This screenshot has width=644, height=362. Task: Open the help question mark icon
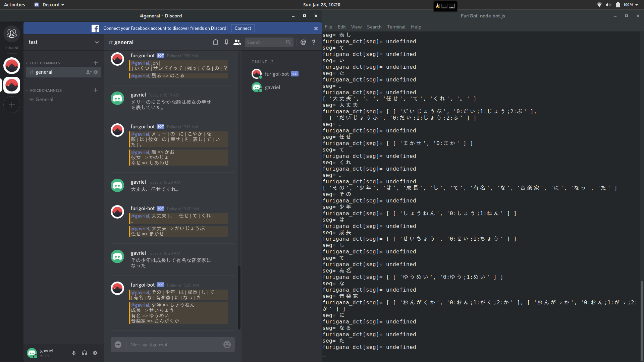tap(314, 42)
